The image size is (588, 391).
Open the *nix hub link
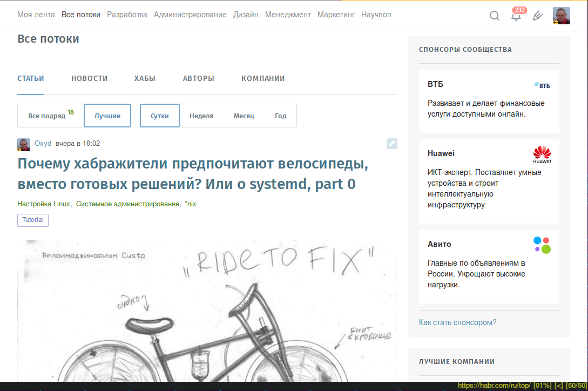tap(191, 204)
